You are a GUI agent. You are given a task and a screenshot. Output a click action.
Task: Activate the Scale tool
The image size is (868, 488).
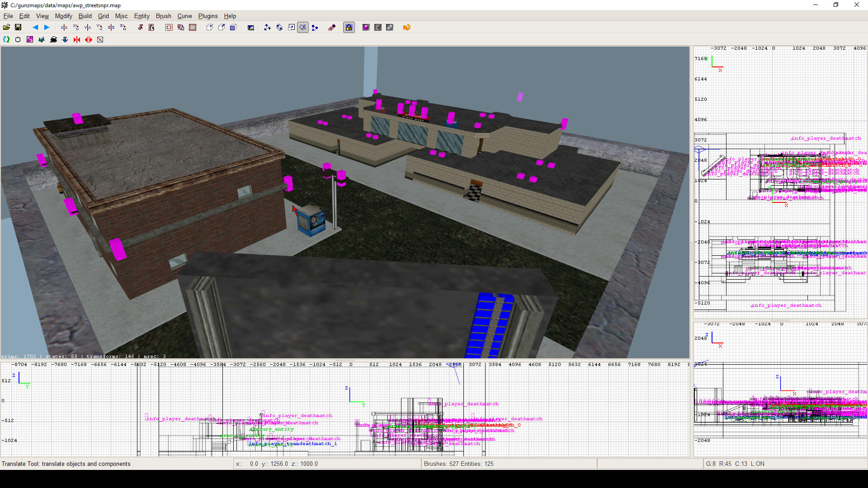[x=291, y=27]
